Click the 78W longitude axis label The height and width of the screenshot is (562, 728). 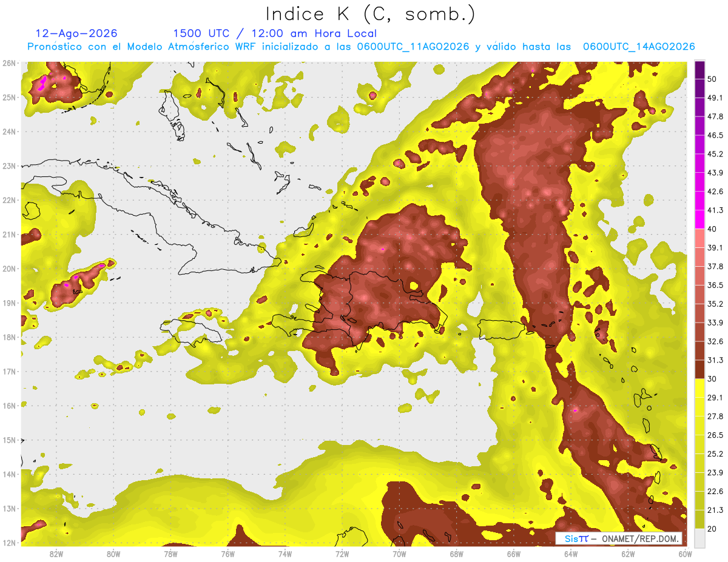(170, 554)
